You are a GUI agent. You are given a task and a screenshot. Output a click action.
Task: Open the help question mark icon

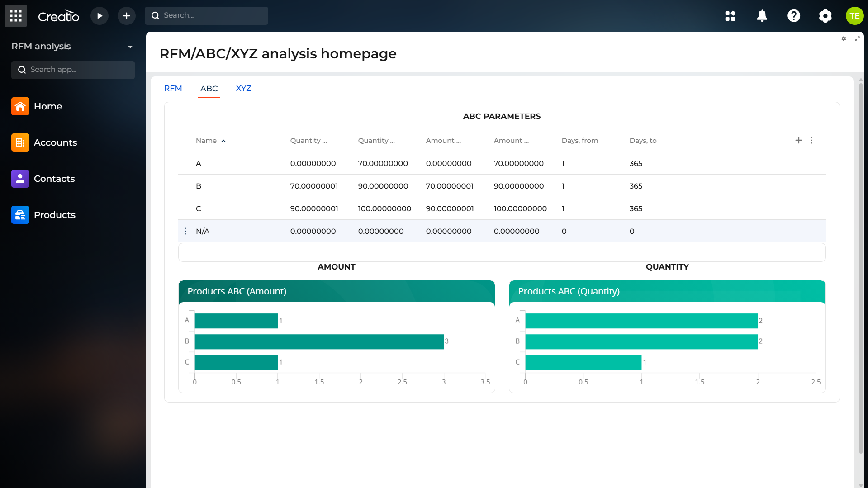[x=793, y=16]
